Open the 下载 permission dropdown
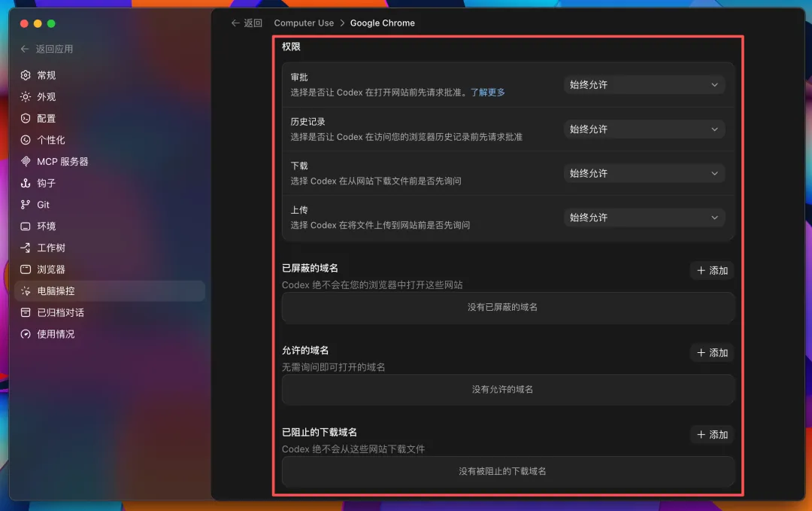 click(x=644, y=173)
